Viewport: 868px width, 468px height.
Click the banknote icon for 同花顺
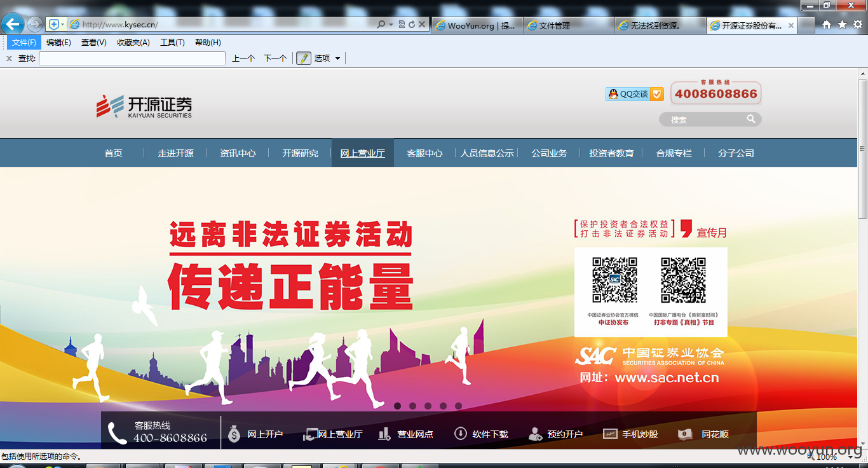[x=684, y=434]
